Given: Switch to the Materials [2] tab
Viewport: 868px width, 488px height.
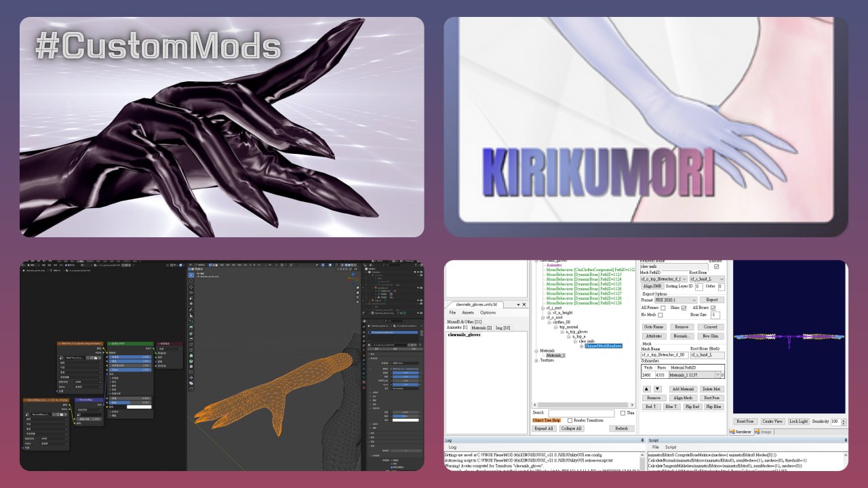Looking at the screenshot, I should (481, 328).
